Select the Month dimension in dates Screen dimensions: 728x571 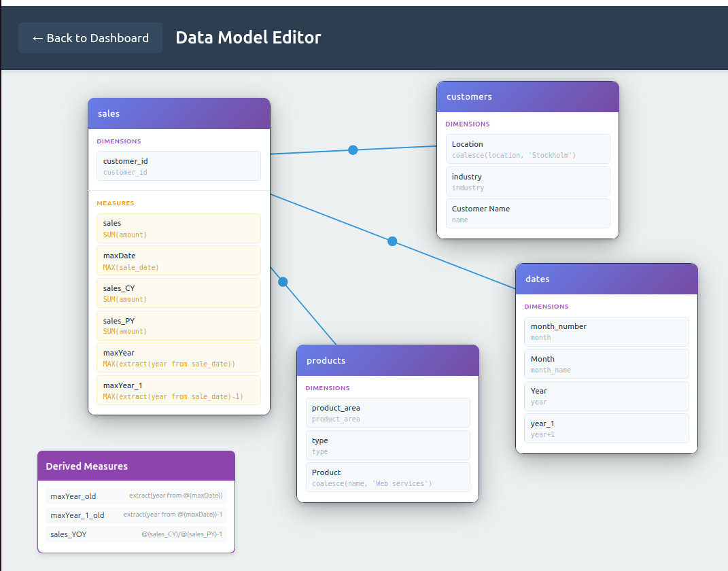pos(606,364)
